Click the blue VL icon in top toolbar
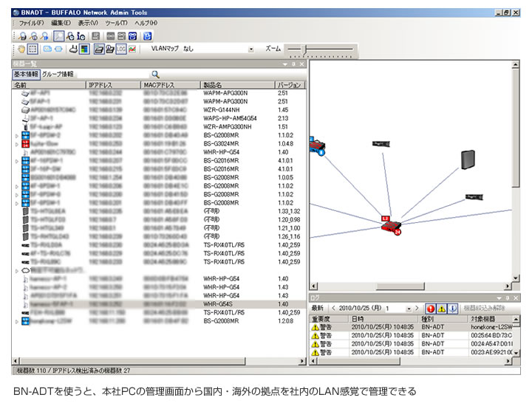Screen dimensions: 532x406 (147, 36)
